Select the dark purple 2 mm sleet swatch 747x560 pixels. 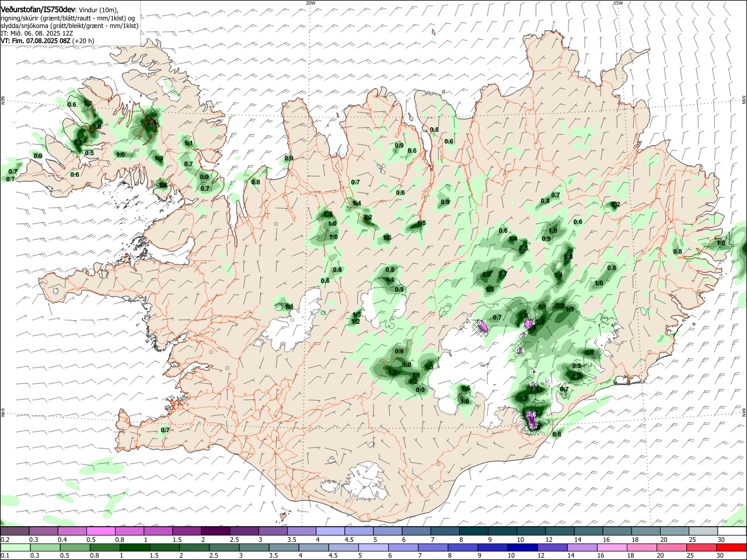(x=215, y=531)
